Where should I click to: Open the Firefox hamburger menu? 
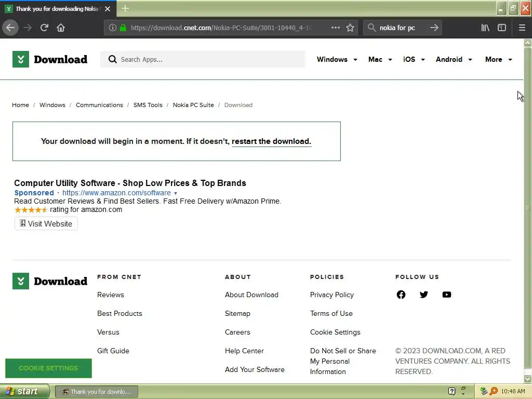pos(522,28)
